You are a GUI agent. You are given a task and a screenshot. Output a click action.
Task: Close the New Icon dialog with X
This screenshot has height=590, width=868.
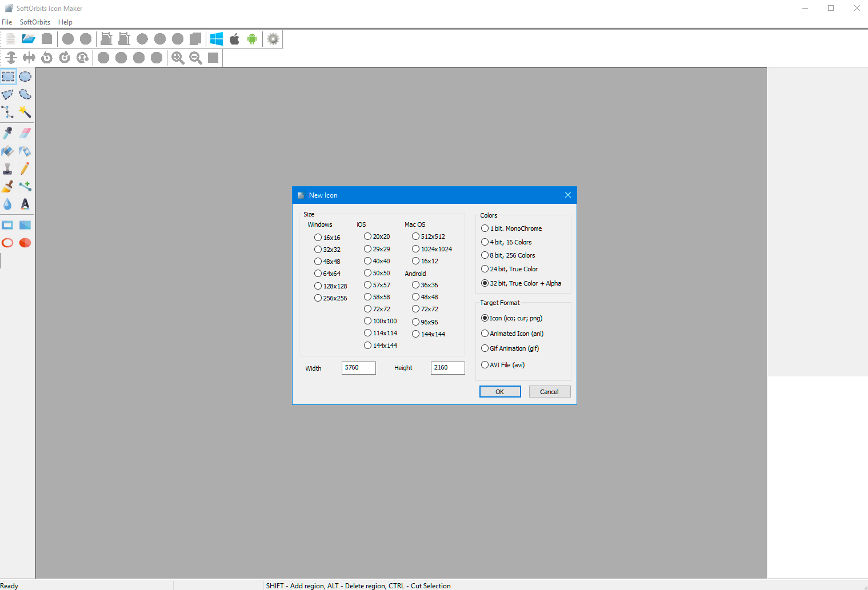pyautogui.click(x=568, y=195)
